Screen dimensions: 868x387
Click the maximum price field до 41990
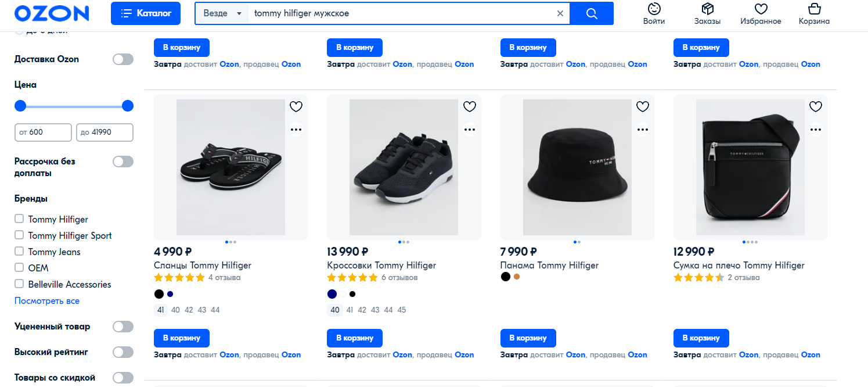(105, 132)
